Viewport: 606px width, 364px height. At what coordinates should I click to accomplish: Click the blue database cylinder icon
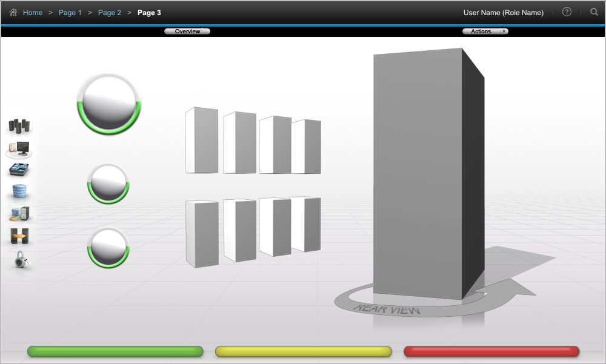click(21, 192)
